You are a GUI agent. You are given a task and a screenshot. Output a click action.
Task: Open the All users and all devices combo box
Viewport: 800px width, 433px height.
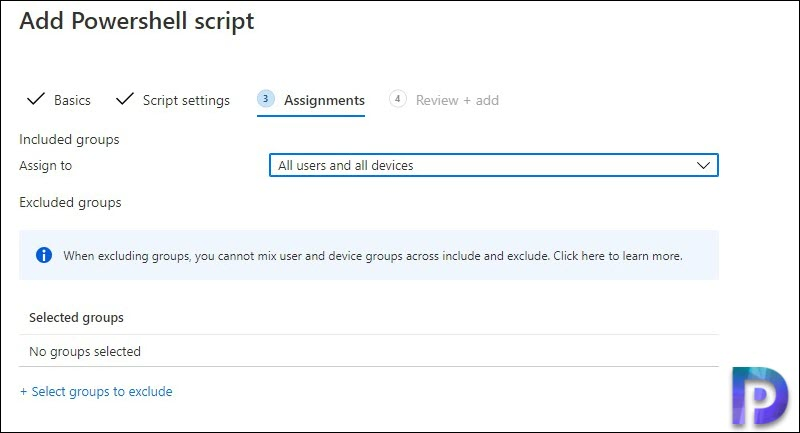coord(493,165)
